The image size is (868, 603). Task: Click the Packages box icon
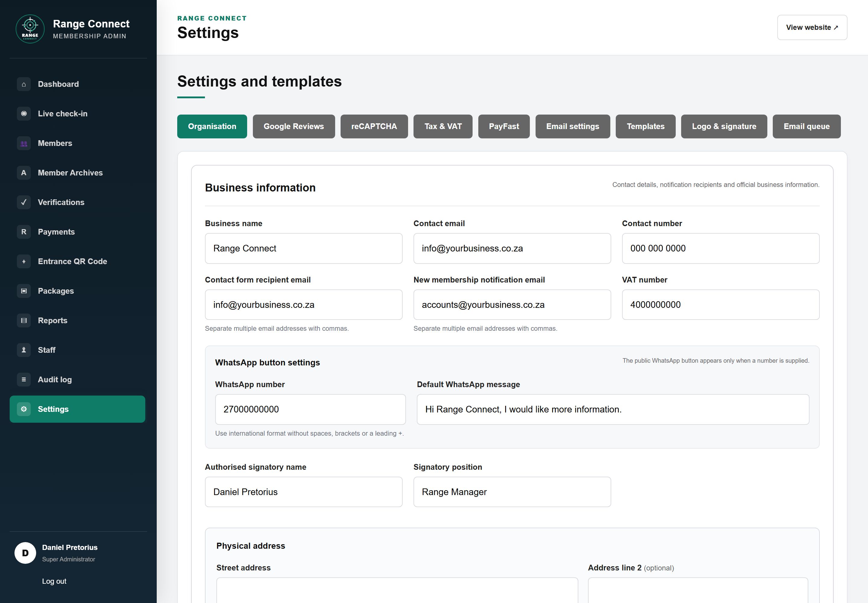tap(24, 291)
